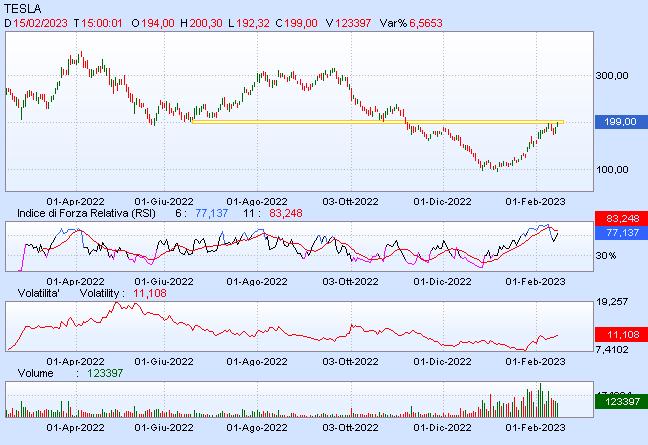
Task: Click the low price 192,32
Action: [x=253, y=23]
